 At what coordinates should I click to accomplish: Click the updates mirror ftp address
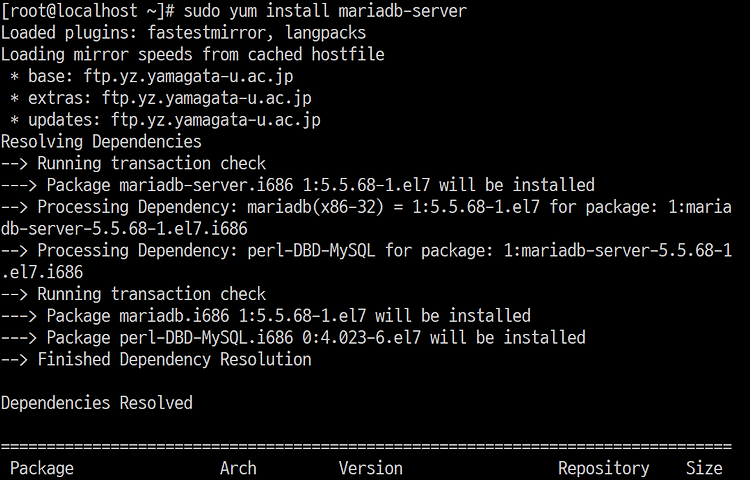click(216, 120)
